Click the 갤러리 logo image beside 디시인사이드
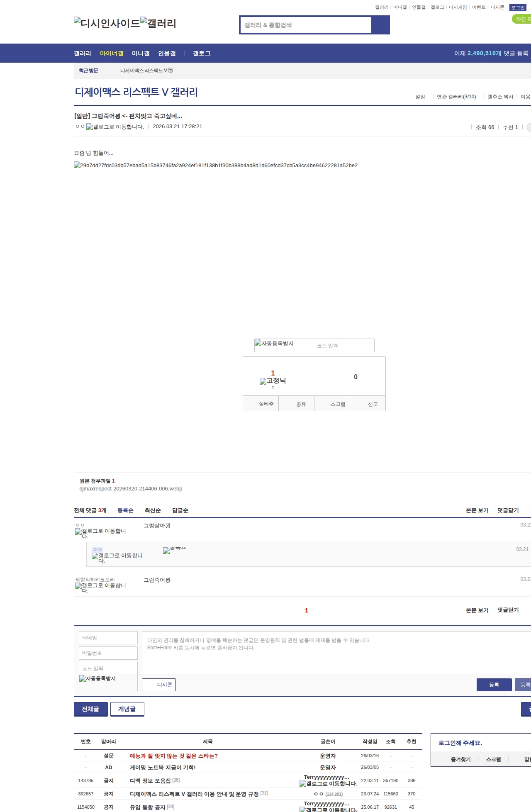This screenshot has width=531, height=812. coord(158,23)
